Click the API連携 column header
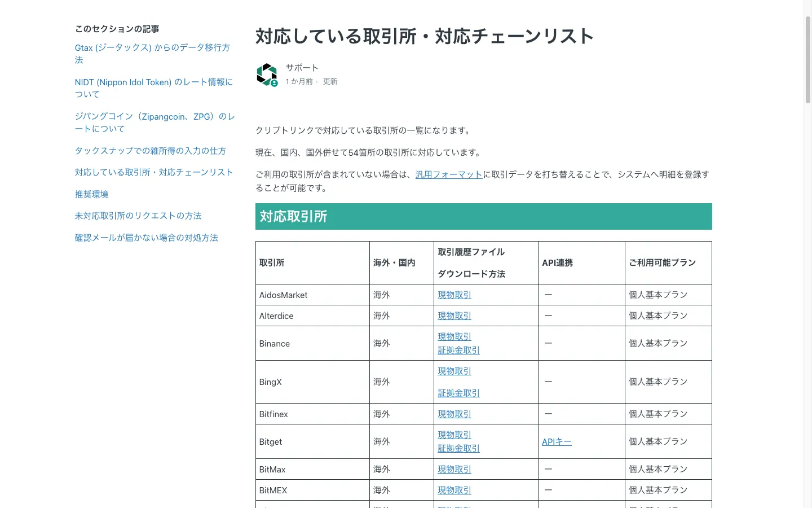This screenshot has width=812, height=508. [581, 262]
